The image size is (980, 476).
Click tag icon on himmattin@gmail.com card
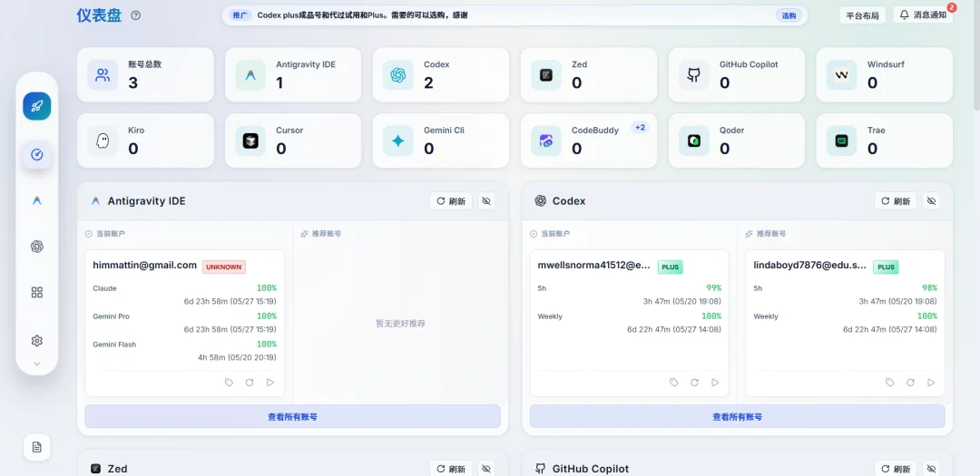(229, 383)
